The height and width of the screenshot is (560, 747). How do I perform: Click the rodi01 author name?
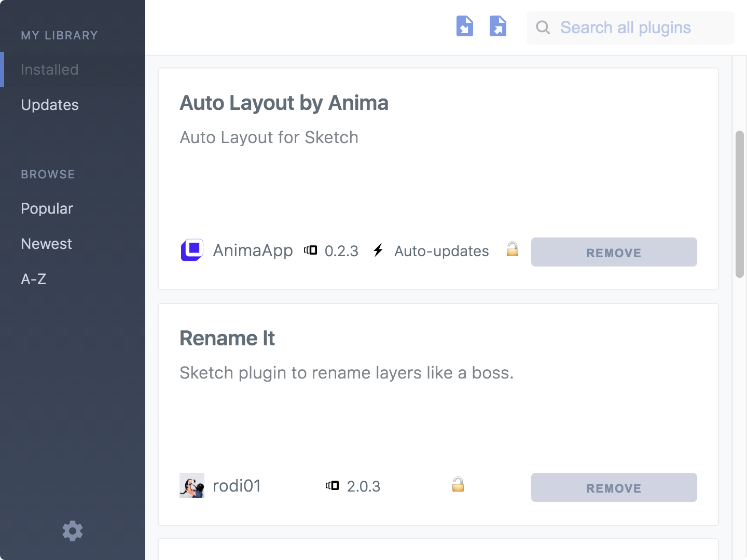[x=237, y=486]
